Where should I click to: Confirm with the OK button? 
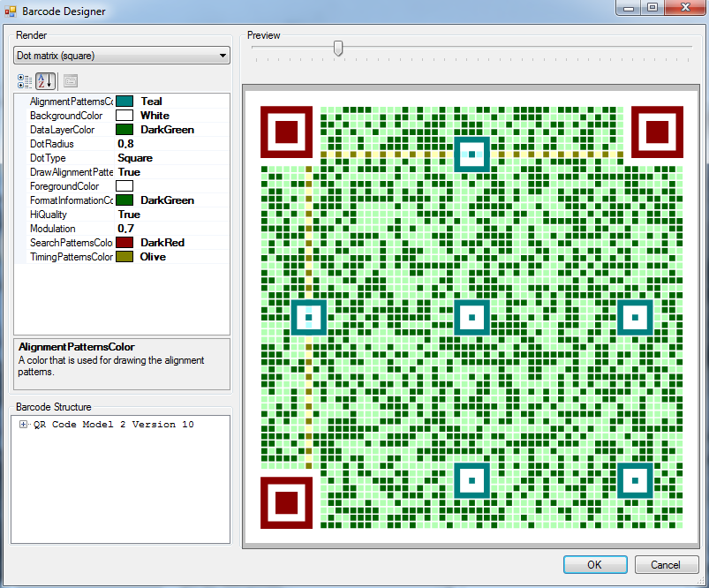point(594,564)
